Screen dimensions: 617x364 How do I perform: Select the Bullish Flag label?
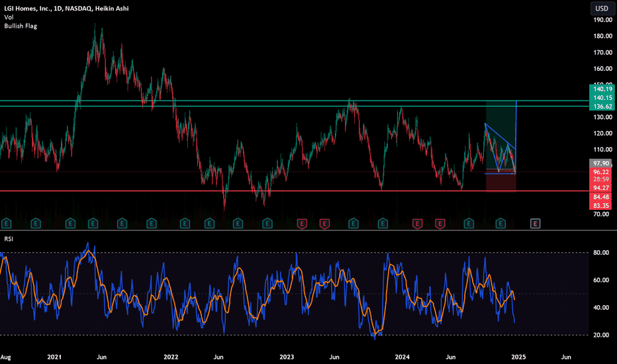point(21,26)
